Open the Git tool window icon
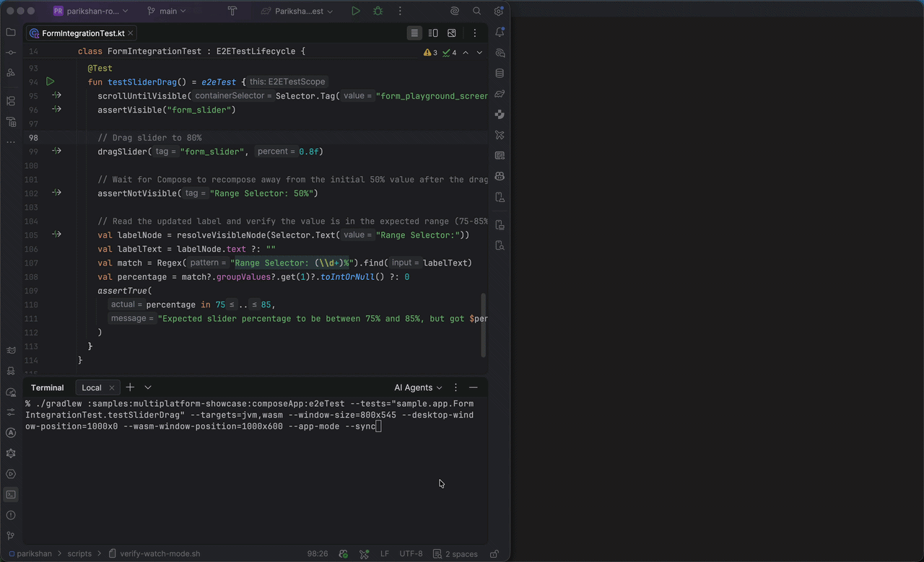This screenshot has height=562, width=924. click(11, 536)
